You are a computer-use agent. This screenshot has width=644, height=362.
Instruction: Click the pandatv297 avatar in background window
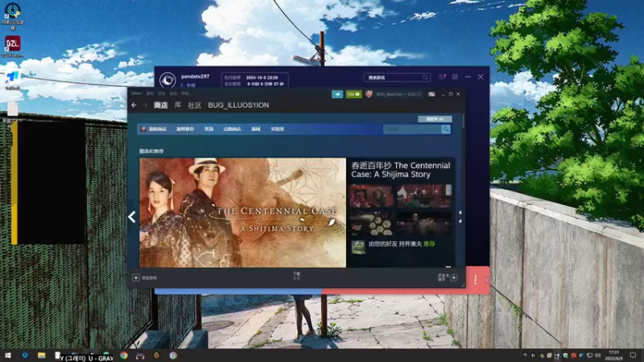point(167,80)
